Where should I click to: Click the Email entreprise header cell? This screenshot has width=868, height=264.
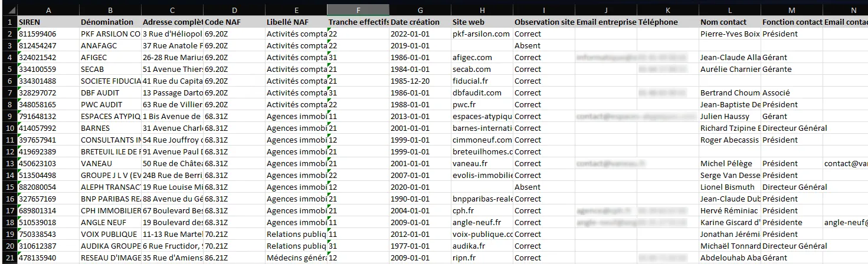point(606,22)
